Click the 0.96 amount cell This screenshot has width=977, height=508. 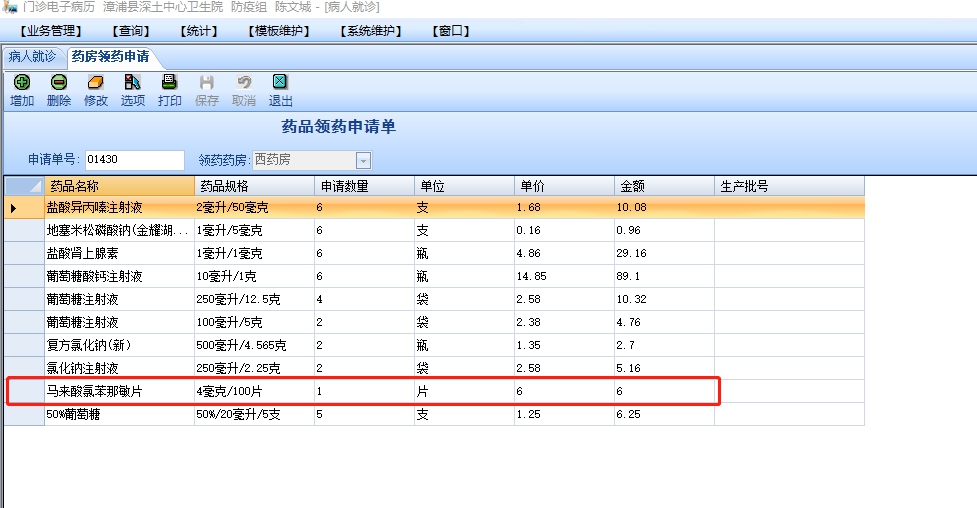tap(665, 231)
